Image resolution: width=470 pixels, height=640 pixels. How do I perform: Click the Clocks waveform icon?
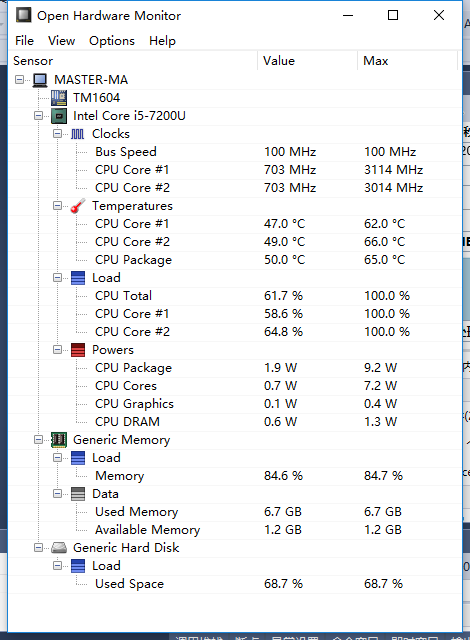(78, 133)
